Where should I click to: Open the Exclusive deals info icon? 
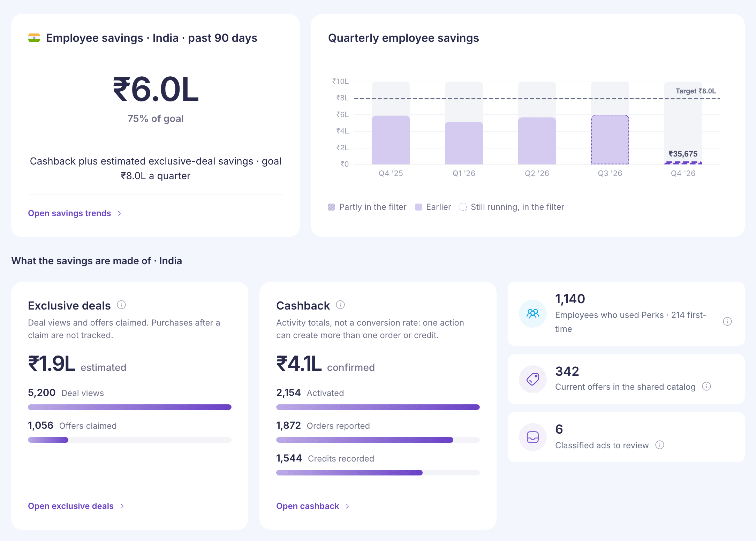121,305
